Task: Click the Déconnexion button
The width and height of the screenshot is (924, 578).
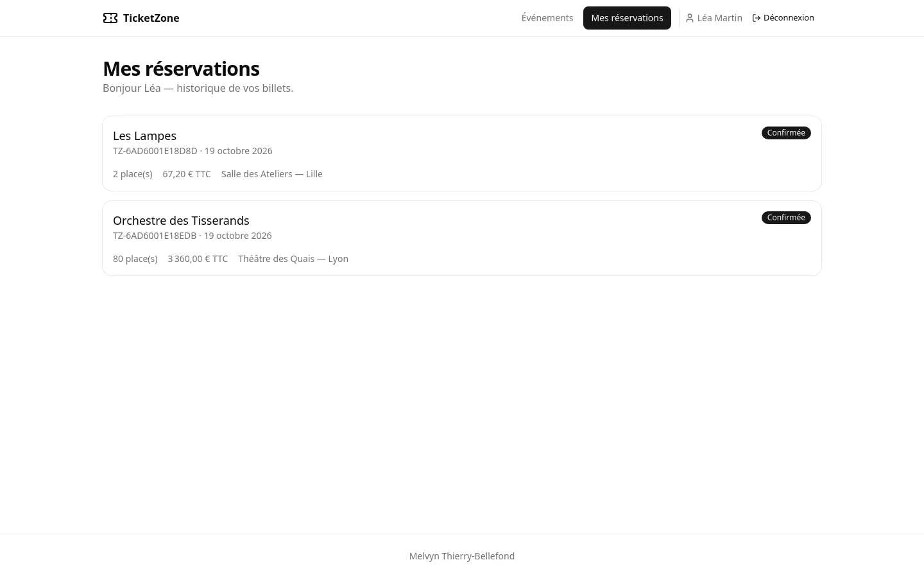Action: (x=783, y=18)
